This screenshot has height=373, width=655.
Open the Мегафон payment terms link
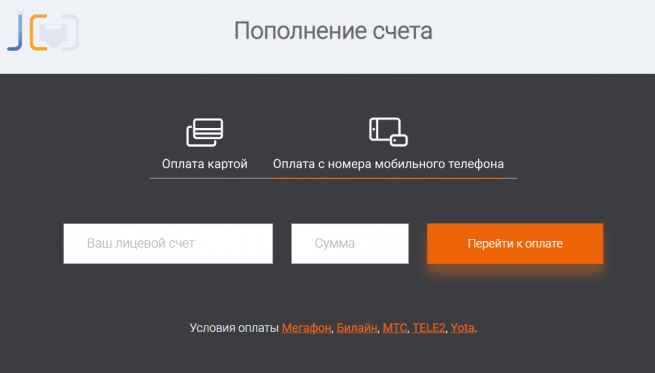click(x=307, y=328)
